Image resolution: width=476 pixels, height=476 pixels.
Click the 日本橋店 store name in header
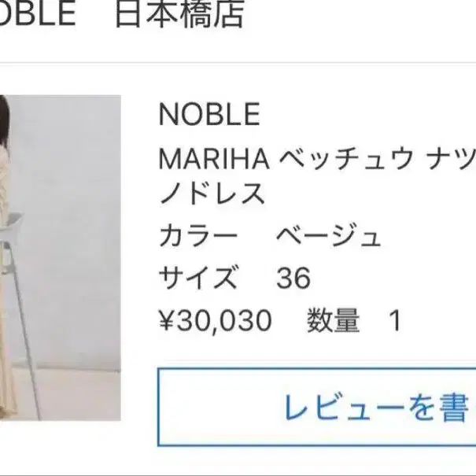(180, 14)
